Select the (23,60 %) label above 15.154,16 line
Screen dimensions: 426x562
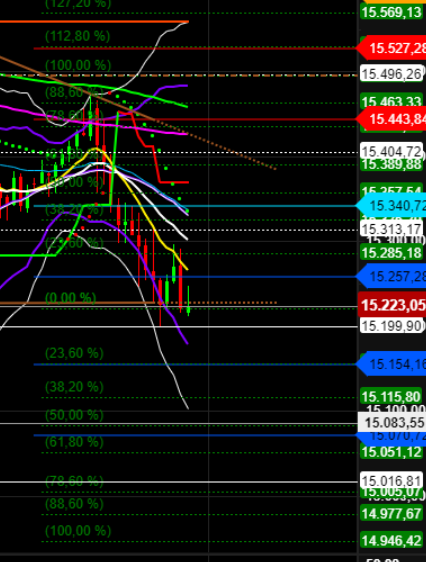(74, 353)
